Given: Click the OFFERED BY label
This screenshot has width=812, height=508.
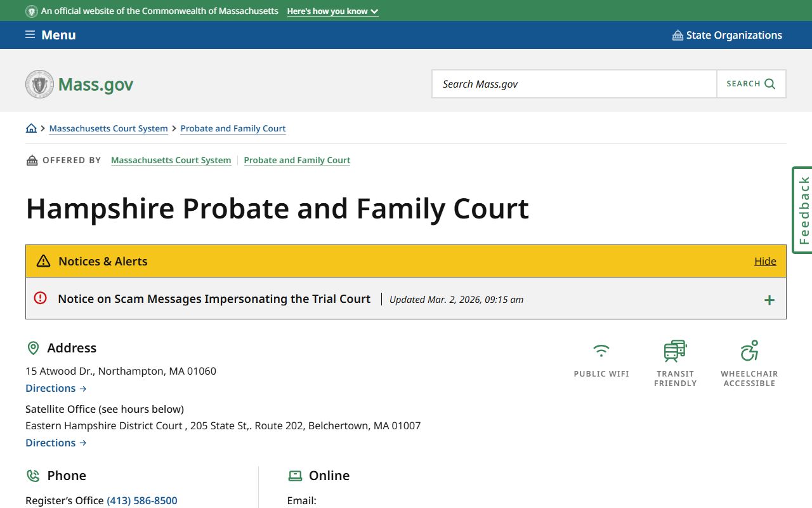Looking at the screenshot, I should (x=72, y=160).
